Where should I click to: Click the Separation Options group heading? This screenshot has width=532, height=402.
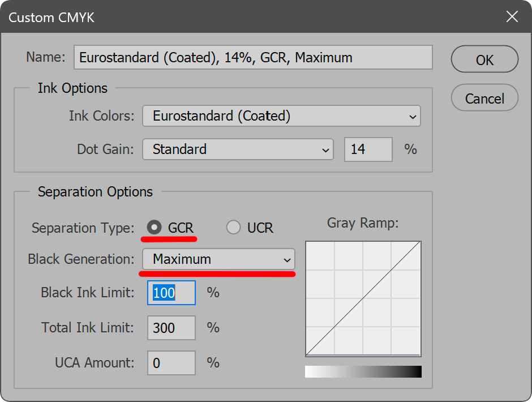pos(95,192)
